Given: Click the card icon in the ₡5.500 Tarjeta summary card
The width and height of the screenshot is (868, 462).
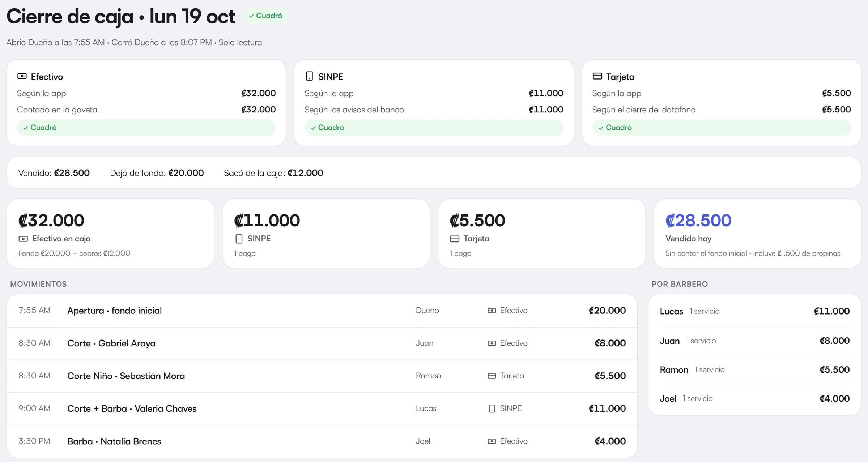Looking at the screenshot, I should click(x=455, y=239).
